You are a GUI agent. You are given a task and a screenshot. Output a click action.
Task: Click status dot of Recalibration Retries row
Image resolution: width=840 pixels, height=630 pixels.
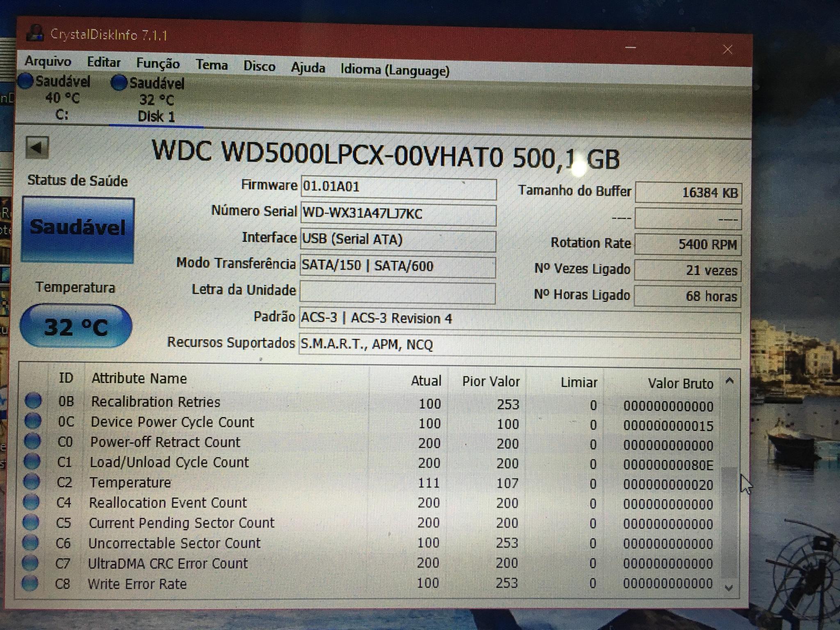tap(33, 400)
